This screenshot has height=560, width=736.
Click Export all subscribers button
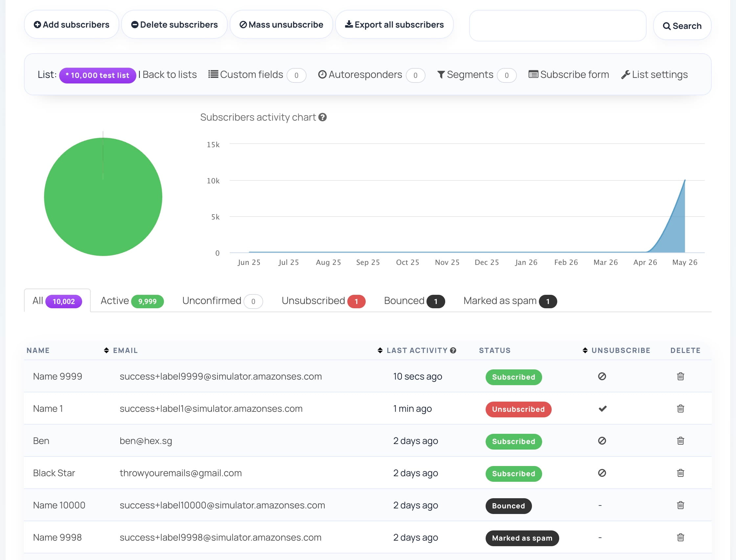click(x=394, y=25)
